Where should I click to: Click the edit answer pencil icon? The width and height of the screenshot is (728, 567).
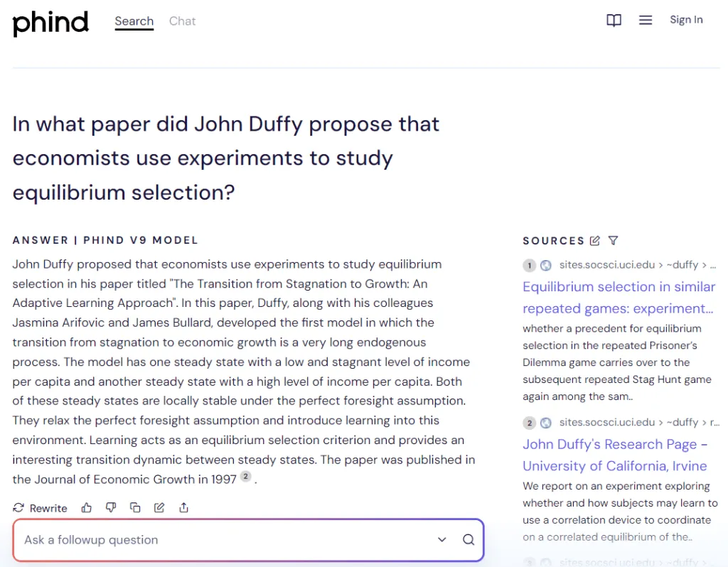(159, 507)
